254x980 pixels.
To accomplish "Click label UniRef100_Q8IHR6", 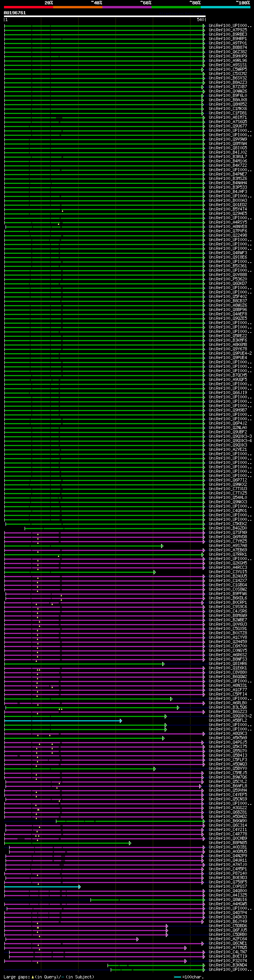I will [x=228, y=663].
